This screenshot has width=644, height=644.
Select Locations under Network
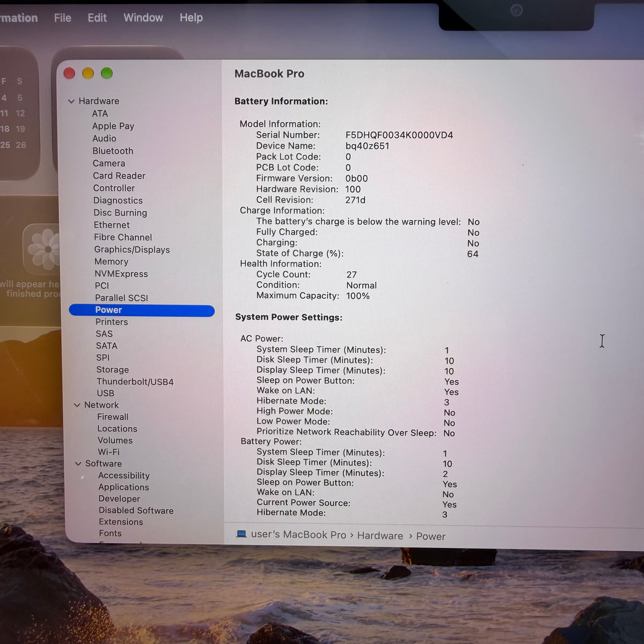(x=117, y=429)
